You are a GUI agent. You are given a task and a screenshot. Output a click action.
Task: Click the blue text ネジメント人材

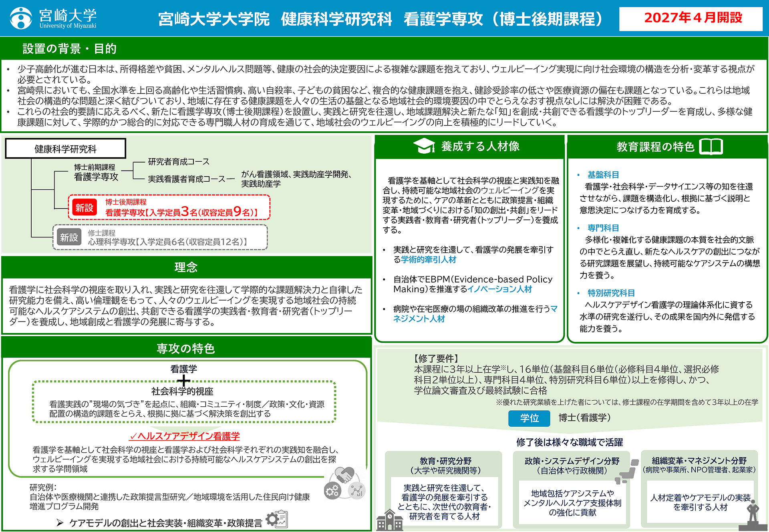coord(419,319)
